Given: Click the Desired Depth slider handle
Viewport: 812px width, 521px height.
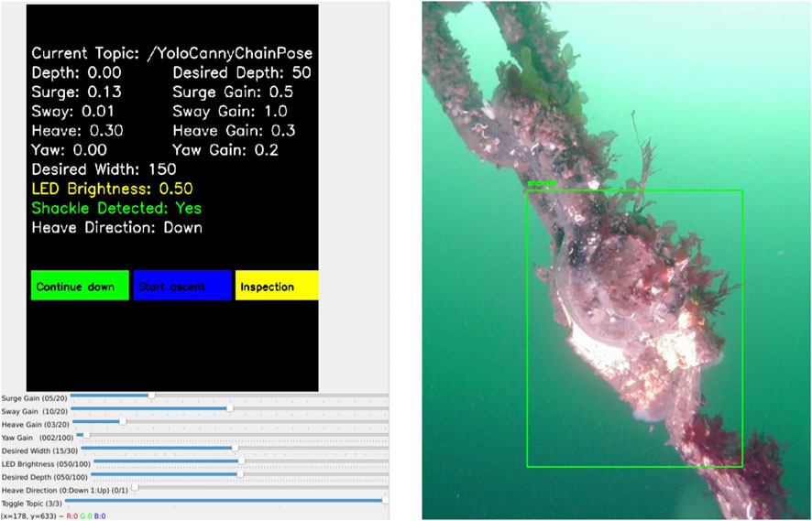Looking at the screenshot, I should 240,474.
